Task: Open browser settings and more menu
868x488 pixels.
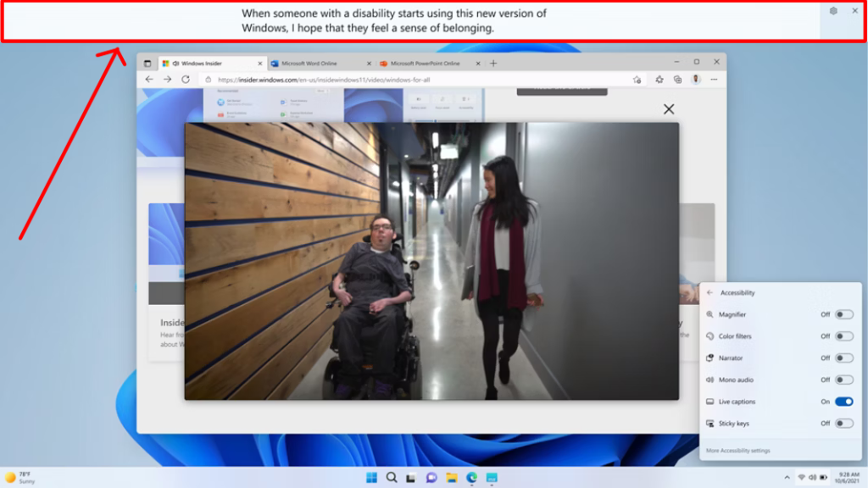Action: (x=715, y=80)
